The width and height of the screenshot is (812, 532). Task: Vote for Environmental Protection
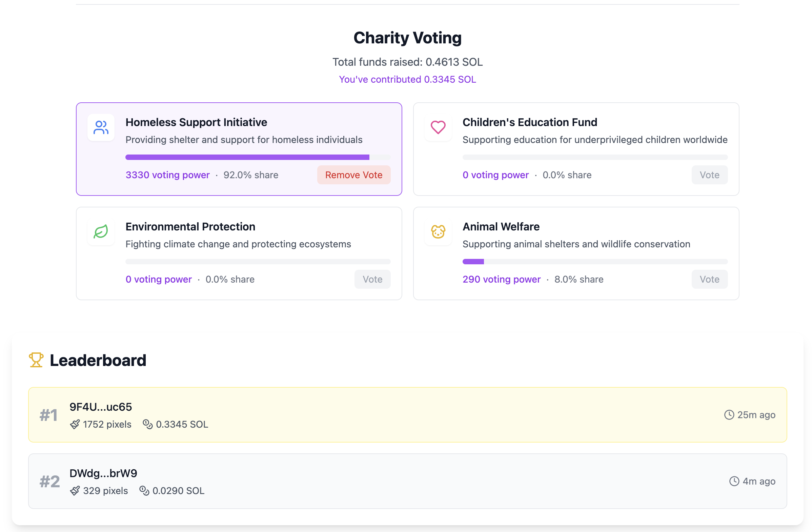372,279
